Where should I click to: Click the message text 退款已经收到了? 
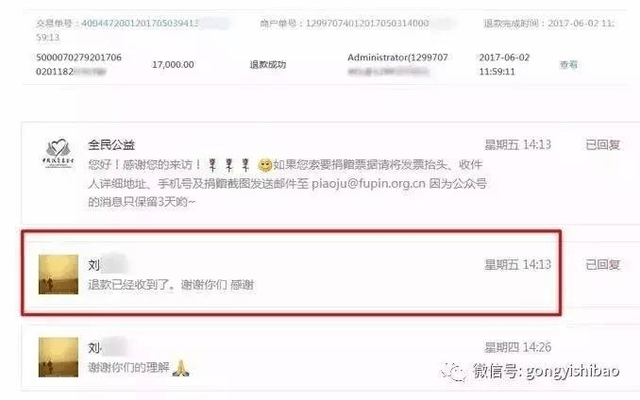(x=129, y=284)
